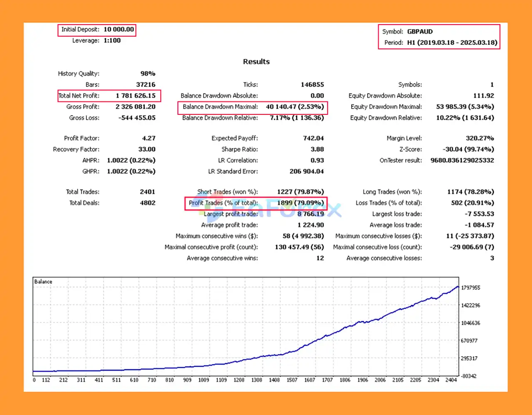Click the Loss Trades value 502 (20.91%)

point(473,203)
